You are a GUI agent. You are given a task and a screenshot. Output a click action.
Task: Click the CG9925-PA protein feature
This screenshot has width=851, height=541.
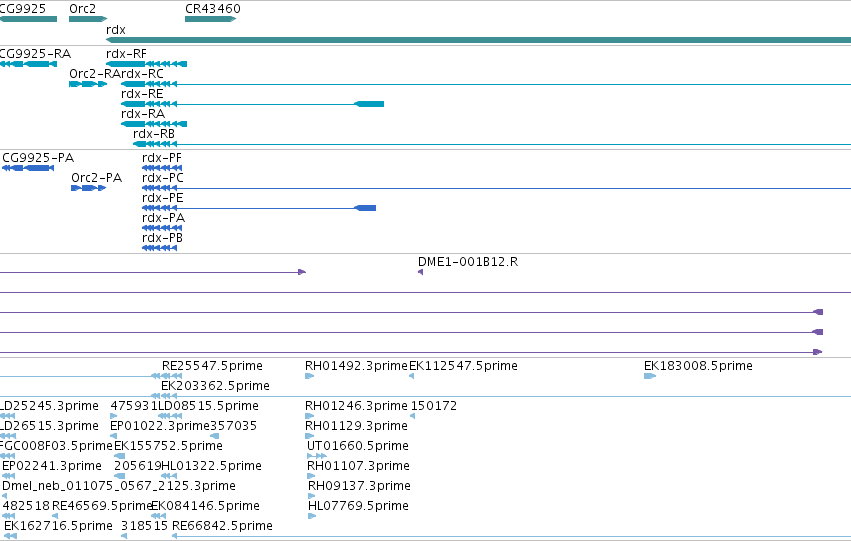(28, 168)
